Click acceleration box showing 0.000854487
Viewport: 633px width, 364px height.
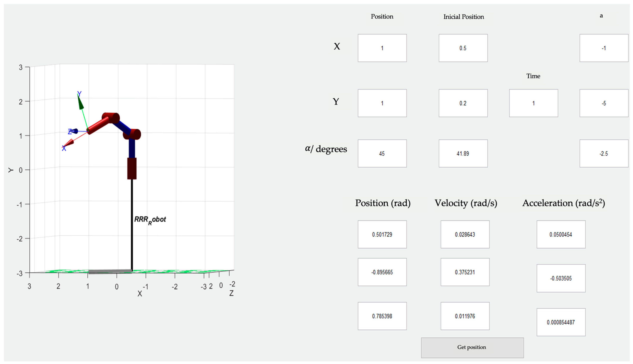(561, 322)
